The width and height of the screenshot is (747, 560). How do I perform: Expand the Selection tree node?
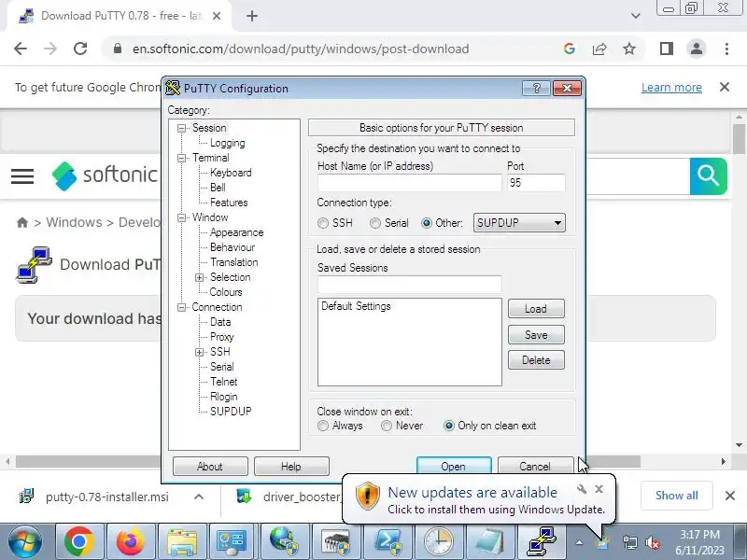pos(199,277)
